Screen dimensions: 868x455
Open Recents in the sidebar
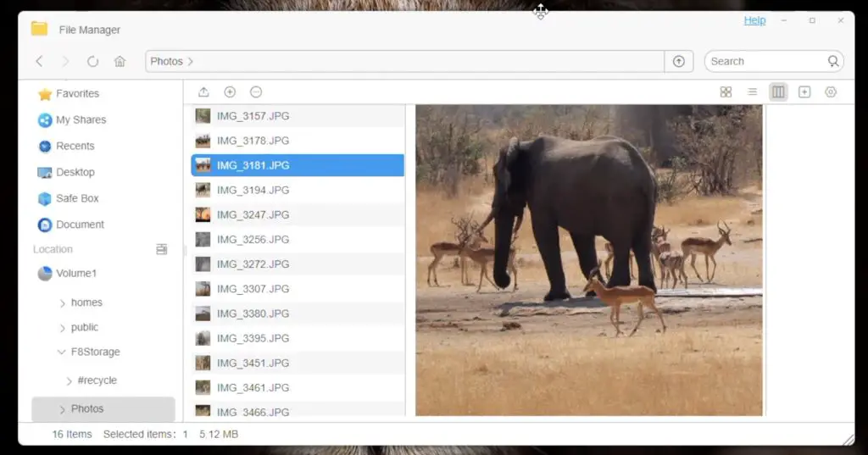pos(75,146)
